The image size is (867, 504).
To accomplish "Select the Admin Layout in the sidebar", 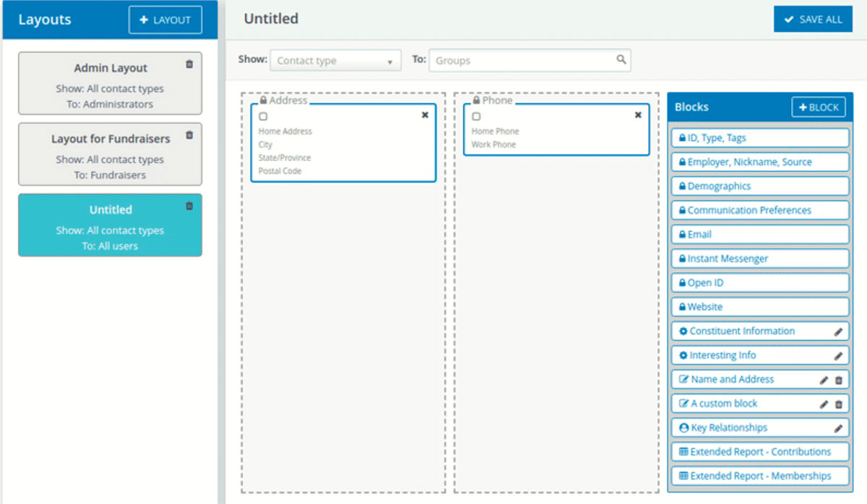I will point(109,82).
